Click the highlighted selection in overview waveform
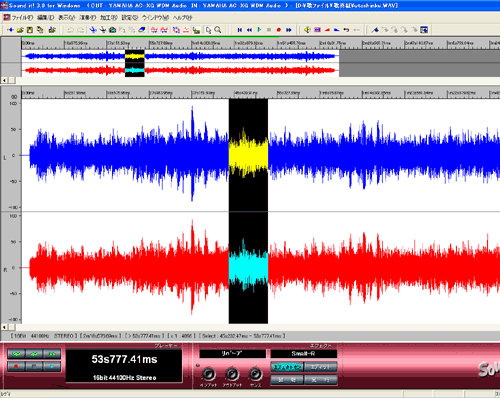 pyautogui.click(x=135, y=63)
